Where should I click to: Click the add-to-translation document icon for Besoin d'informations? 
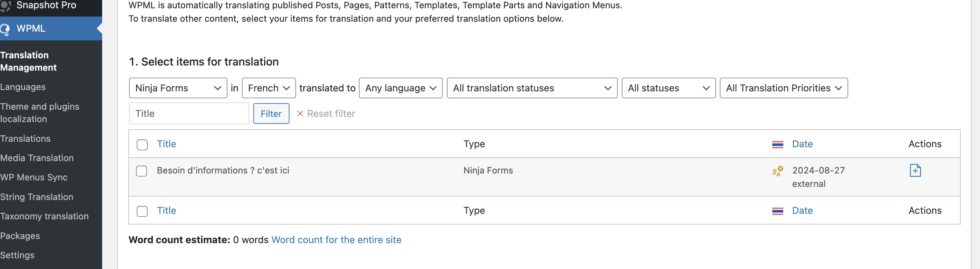(x=915, y=170)
